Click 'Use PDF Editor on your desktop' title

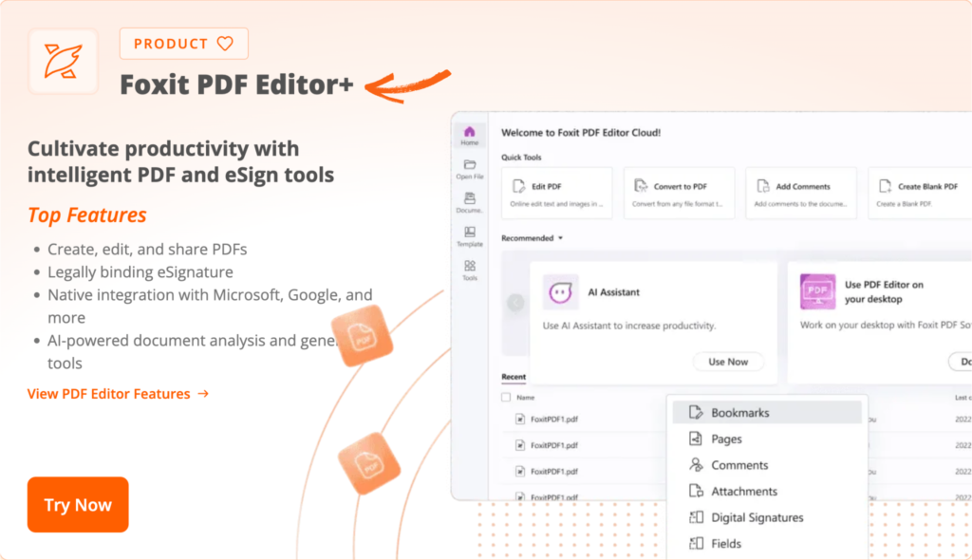884,291
